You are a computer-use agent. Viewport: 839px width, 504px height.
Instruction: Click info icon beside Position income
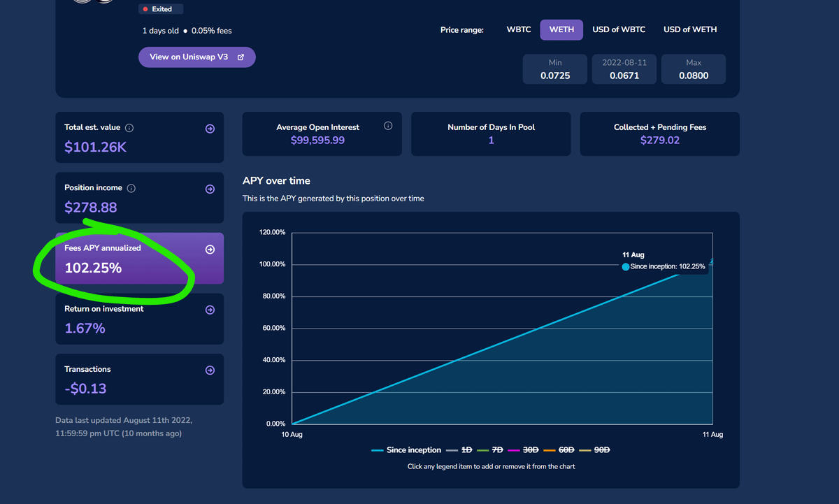coord(131,188)
